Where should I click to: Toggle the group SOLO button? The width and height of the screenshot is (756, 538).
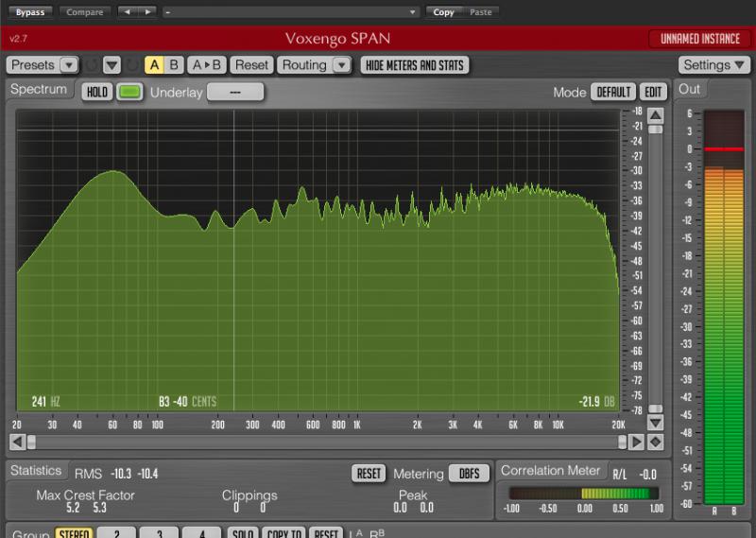pyautogui.click(x=243, y=533)
